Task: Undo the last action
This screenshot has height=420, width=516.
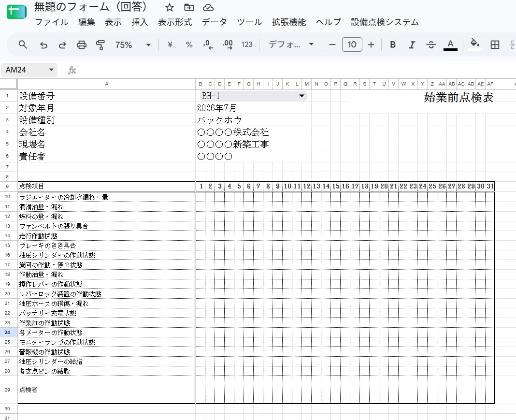Action: (x=43, y=45)
